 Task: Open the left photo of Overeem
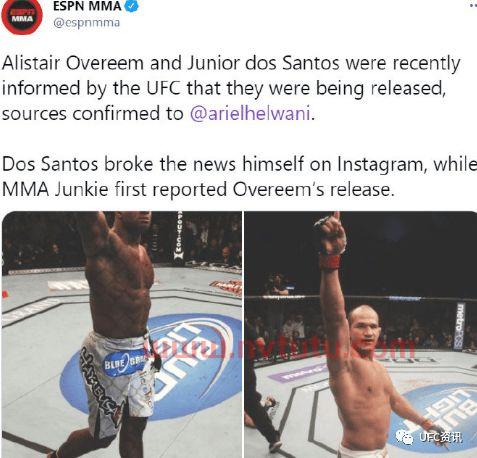point(122,335)
